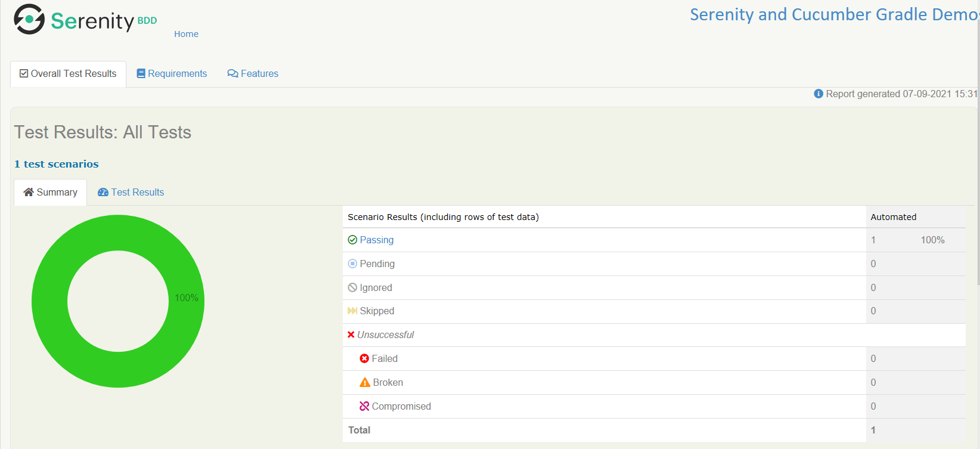Click the Ignored status icon
This screenshot has width=980, height=449.
[x=352, y=287]
